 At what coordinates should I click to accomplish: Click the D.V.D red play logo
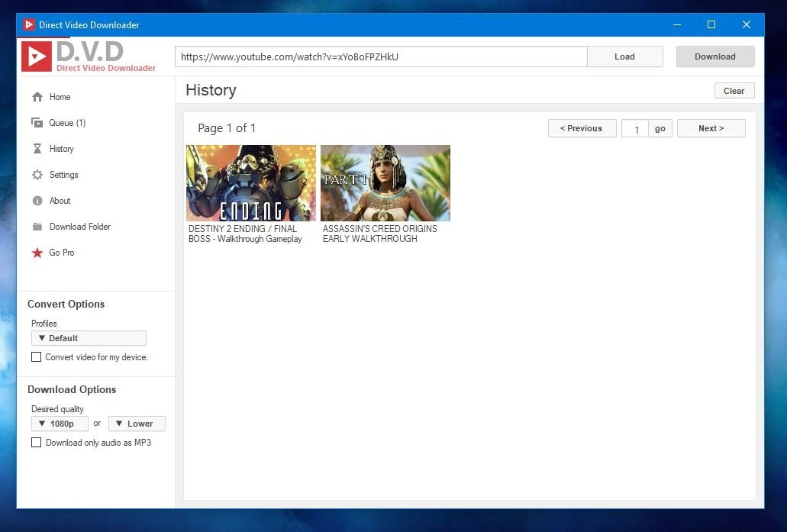tap(37, 56)
